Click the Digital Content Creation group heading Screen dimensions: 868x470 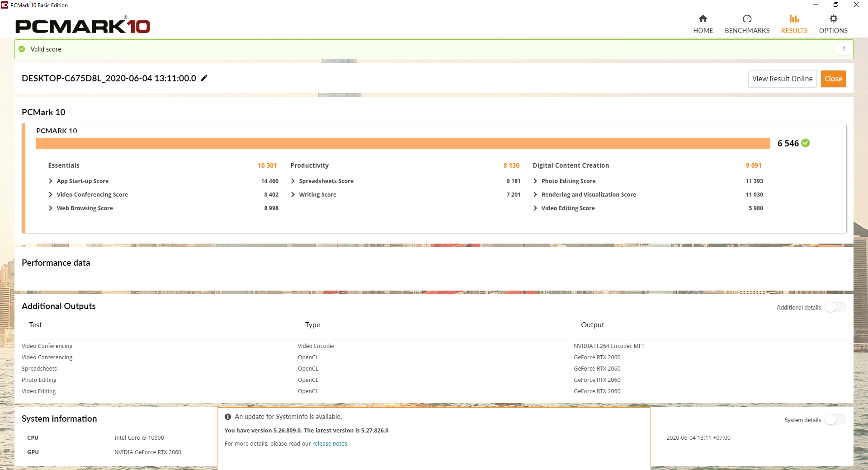pos(571,165)
